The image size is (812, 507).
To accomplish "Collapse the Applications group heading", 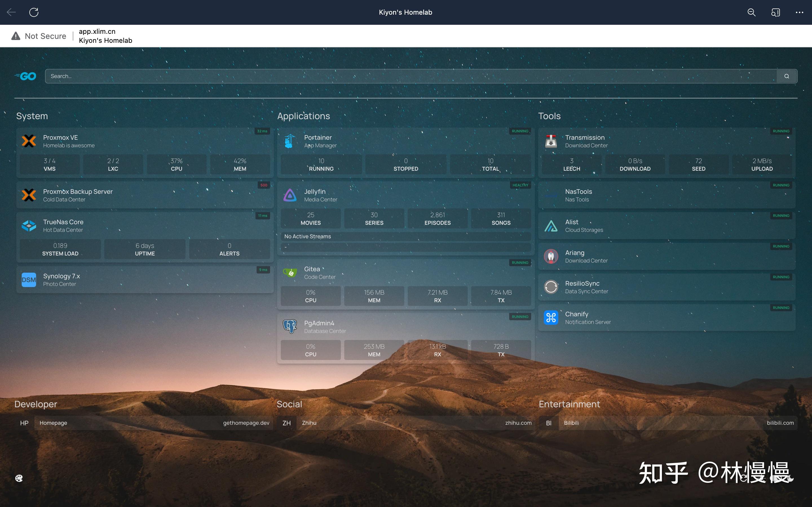I will point(303,116).
